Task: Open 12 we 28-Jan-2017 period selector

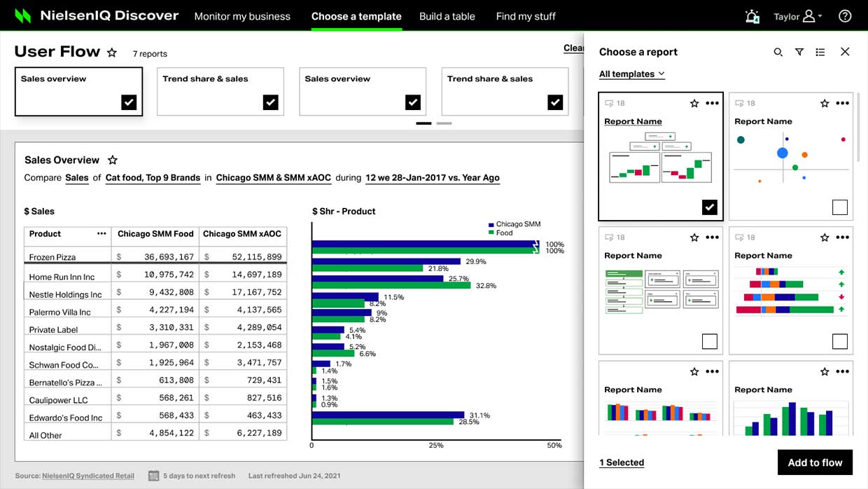Action: pyautogui.click(x=433, y=178)
